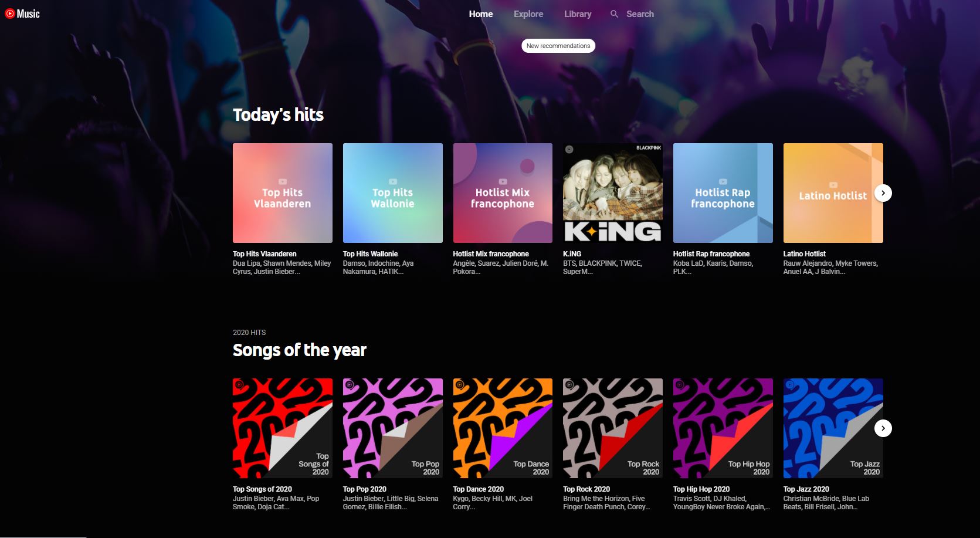Click the next arrow on Songs of the year carousel
980x538 pixels.
882,428
